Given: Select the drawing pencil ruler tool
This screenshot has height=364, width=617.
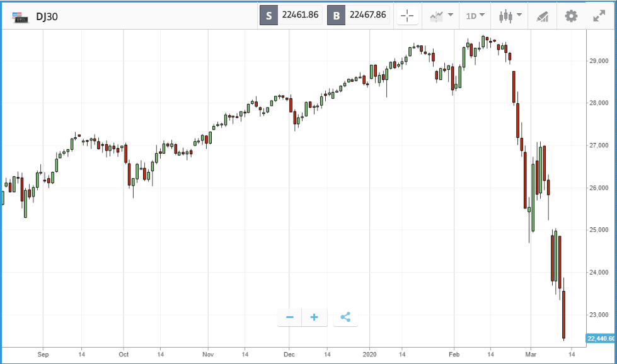Looking at the screenshot, I should tap(542, 16).
